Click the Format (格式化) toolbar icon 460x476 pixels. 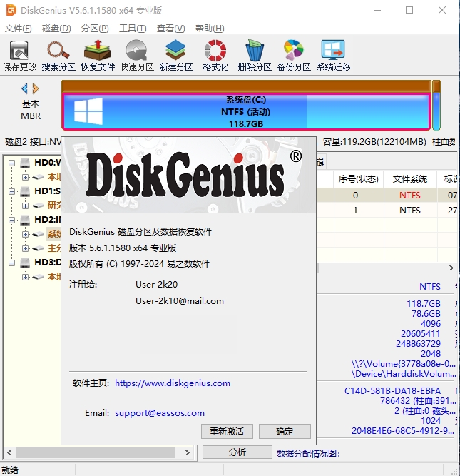(x=215, y=55)
